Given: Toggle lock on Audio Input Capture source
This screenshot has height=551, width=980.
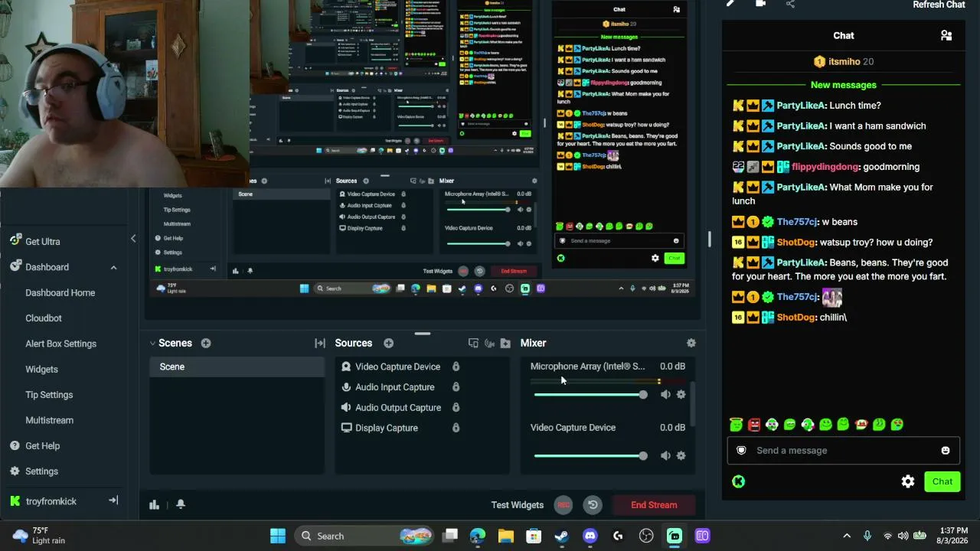Looking at the screenshot, I should (456, 387).
